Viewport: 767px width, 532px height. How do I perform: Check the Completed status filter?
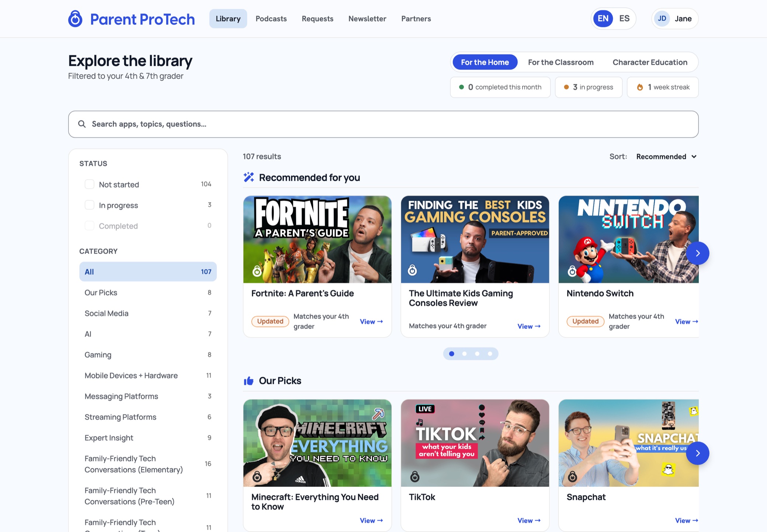[x=89, y=225]
